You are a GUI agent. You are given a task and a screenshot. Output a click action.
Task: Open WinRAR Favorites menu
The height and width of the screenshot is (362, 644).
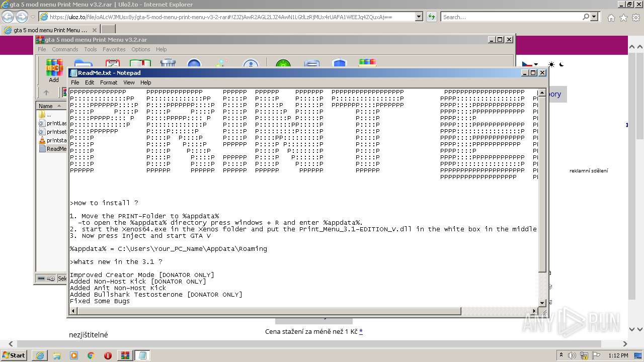coord(114,49)
